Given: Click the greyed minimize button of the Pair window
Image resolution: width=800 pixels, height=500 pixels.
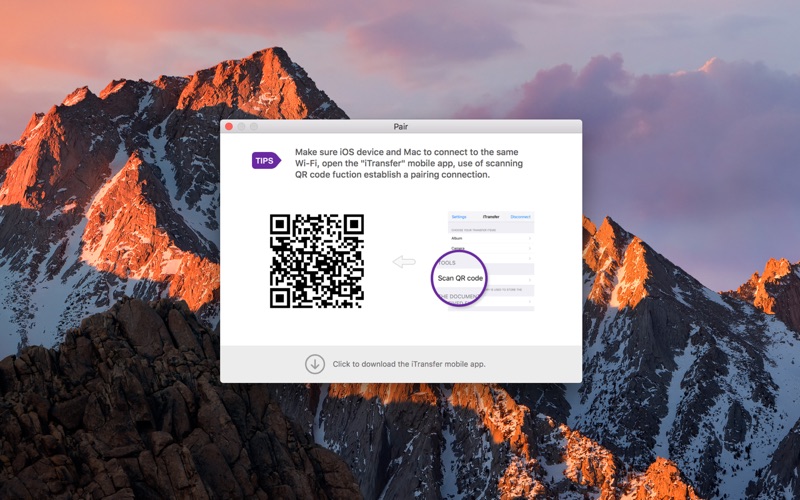Looking at the screenshot, I should (241, 127).
